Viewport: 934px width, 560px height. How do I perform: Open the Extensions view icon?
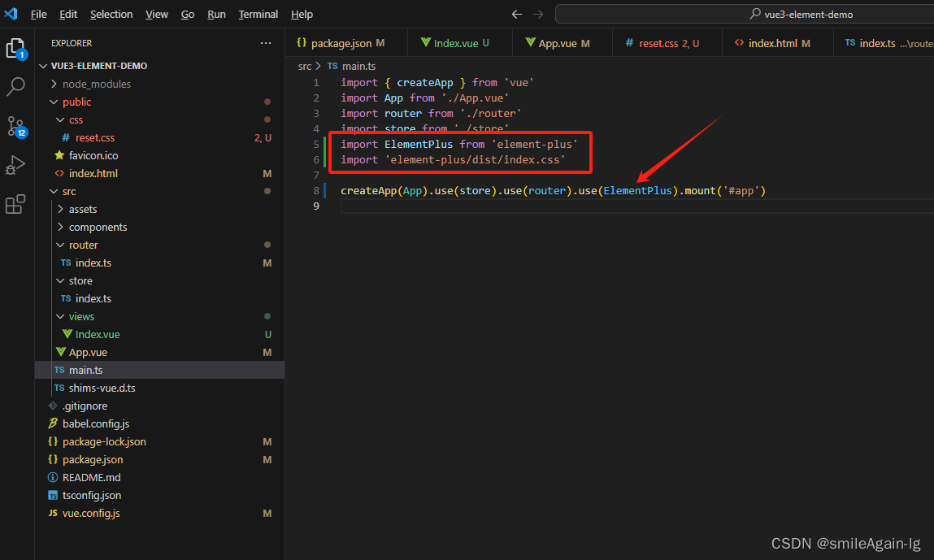15,204
